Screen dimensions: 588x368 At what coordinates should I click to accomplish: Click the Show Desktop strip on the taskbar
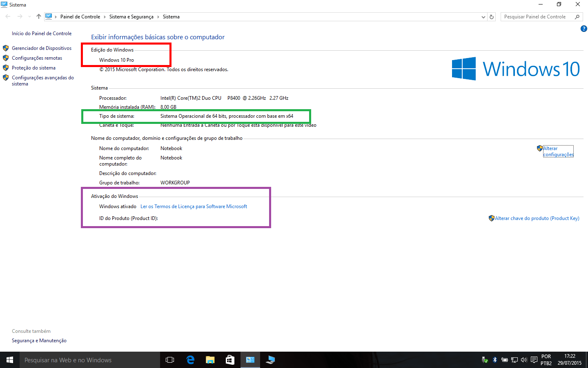coord(587,360)
